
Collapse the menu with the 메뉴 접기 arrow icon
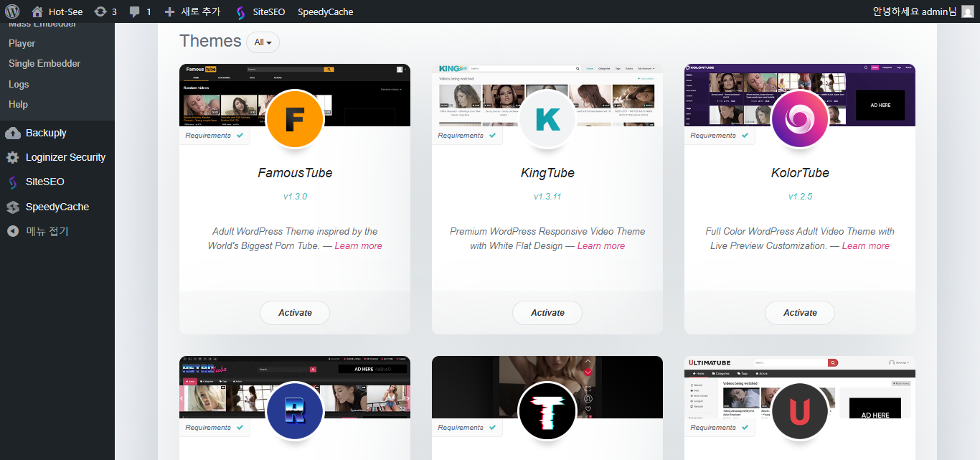[12, 231]
